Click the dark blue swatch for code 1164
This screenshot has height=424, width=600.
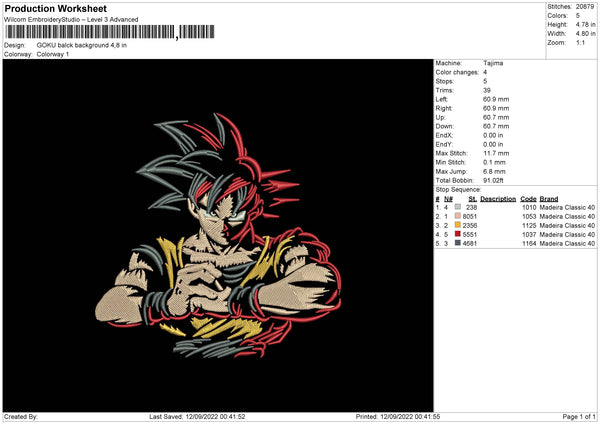458,243
